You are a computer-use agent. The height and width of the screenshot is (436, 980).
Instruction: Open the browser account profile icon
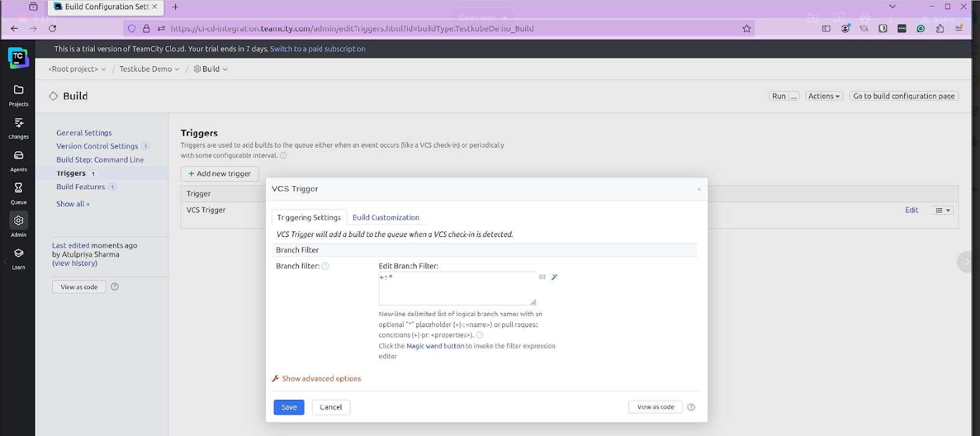click(x=845, y=28)
